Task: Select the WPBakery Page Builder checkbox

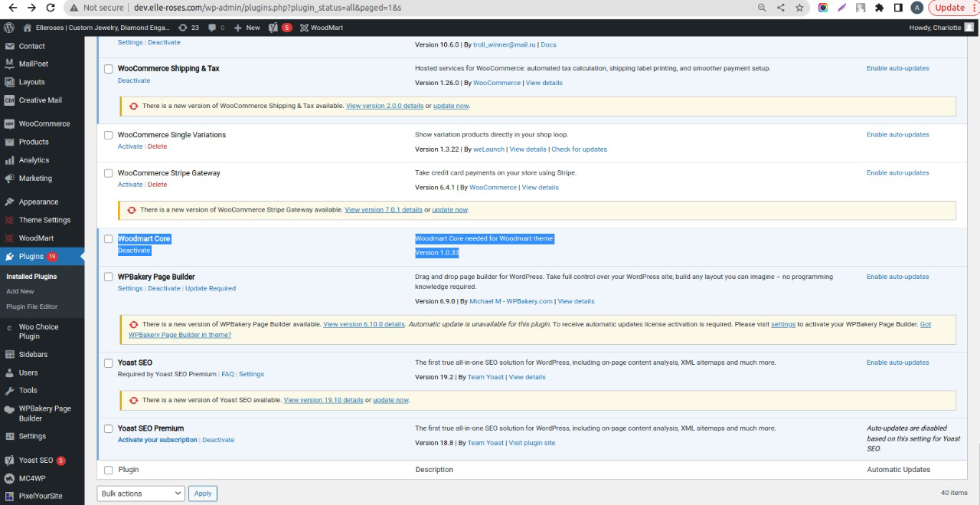Action: click(x=108, y=277)
